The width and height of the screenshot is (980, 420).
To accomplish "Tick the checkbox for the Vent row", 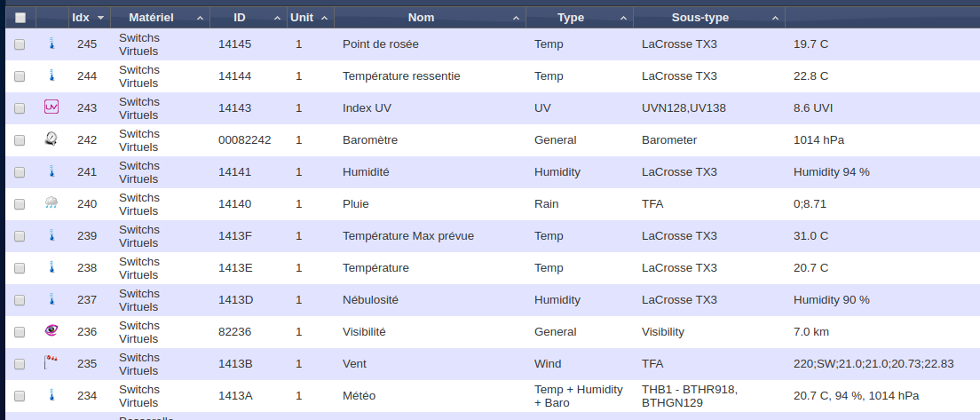I will tap(20, 364).
